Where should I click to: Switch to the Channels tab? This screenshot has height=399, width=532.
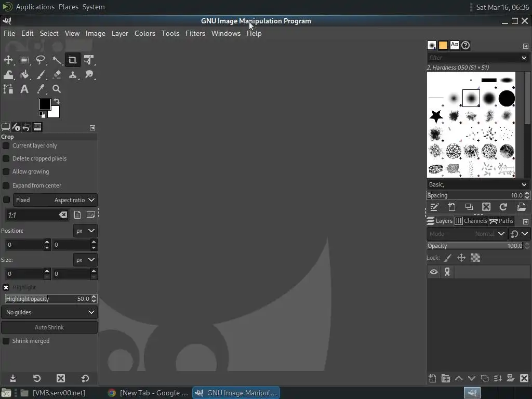(x=471, y=221)
